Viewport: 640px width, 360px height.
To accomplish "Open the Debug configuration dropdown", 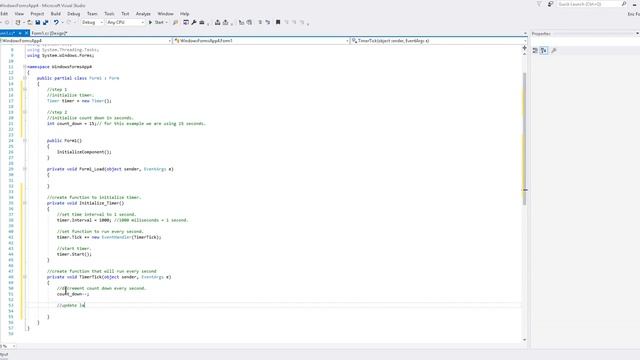I will click(x=92, y=22).
